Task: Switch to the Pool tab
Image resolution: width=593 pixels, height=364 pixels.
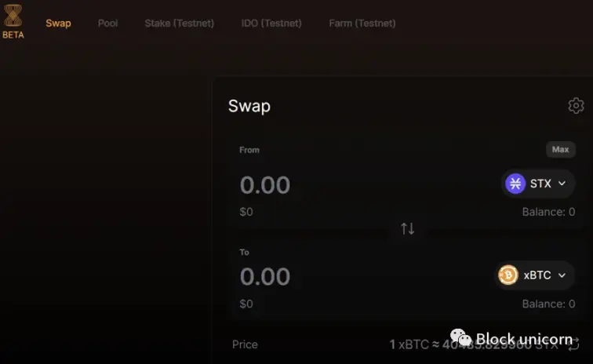Action: point(107,23)
